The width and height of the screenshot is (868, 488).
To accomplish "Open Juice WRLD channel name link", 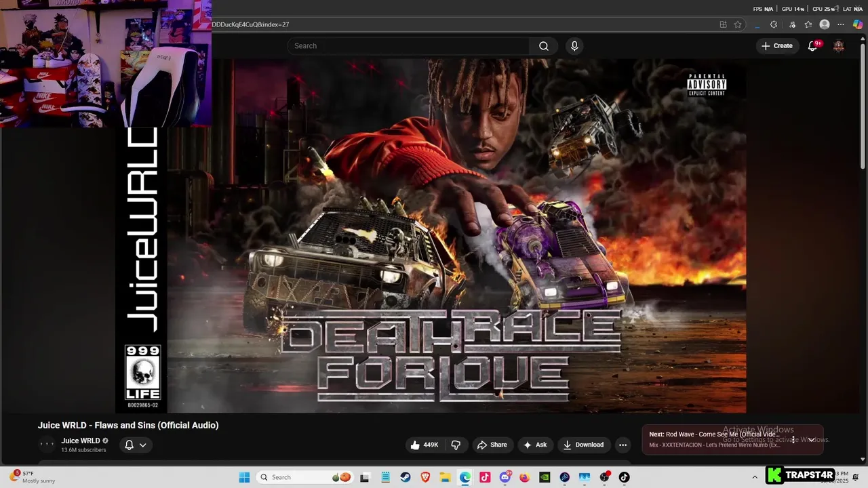I will (x=80, y=441).
